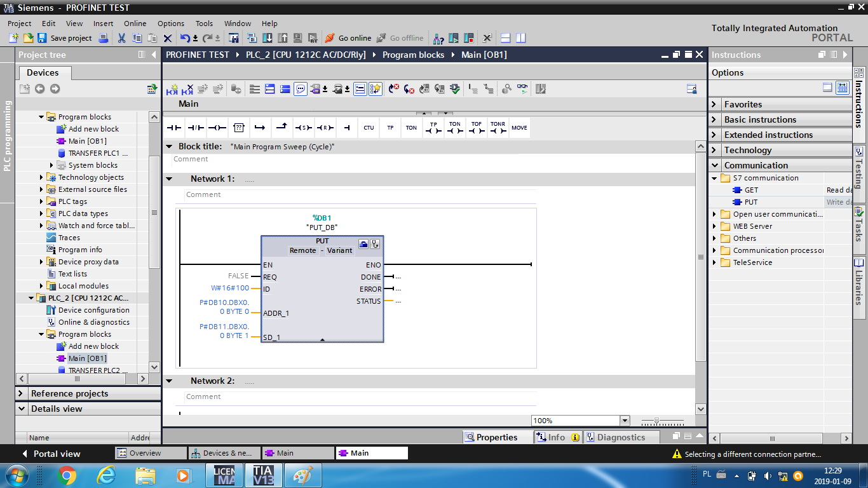Image resolution: width=868 pixels, height=488 pixels.
Task: Collapse the S7 communication folder
Action: [715, 178]
